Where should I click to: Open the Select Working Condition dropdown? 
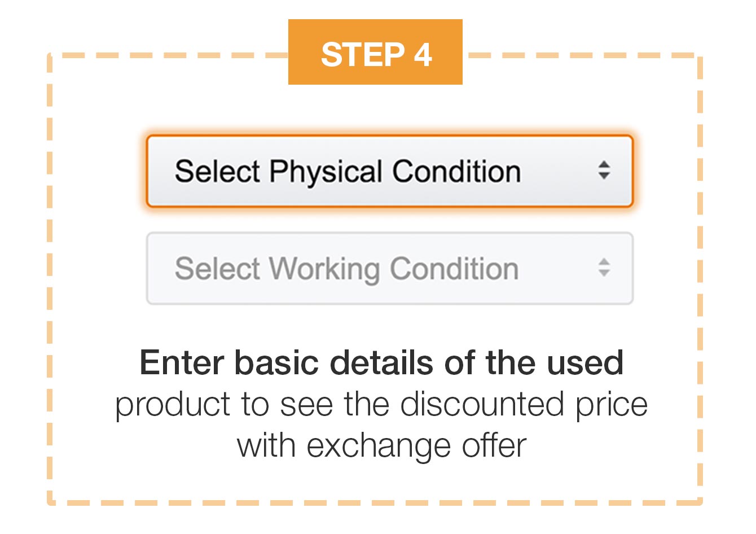(x=389, y=269)
